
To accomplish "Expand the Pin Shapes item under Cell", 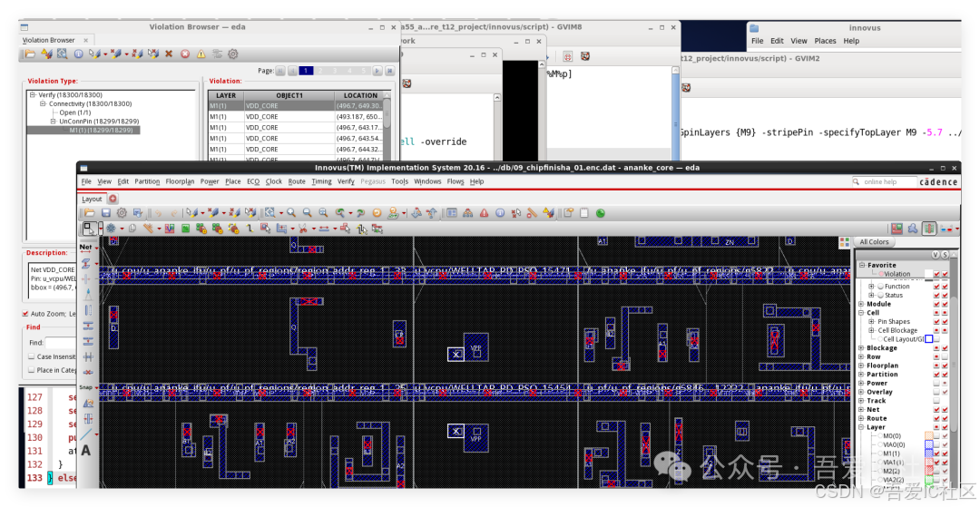I will click(x=872, y=322).
